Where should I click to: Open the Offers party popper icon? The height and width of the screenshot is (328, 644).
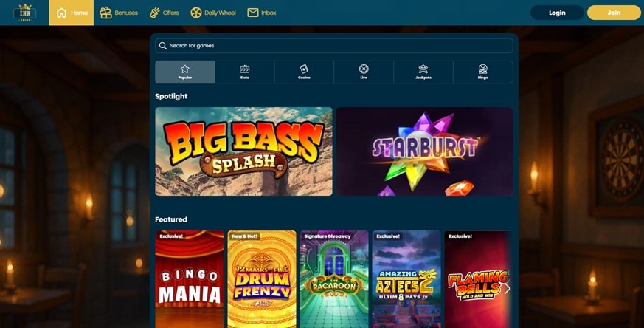point(154,13)
